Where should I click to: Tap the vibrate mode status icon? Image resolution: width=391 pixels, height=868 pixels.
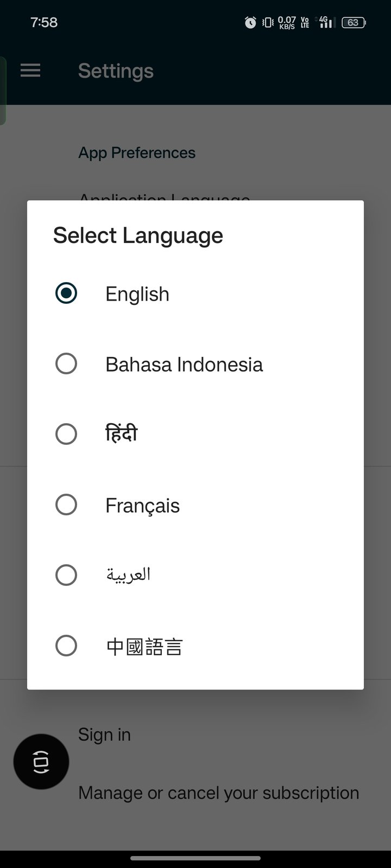[x=268, y=22]
